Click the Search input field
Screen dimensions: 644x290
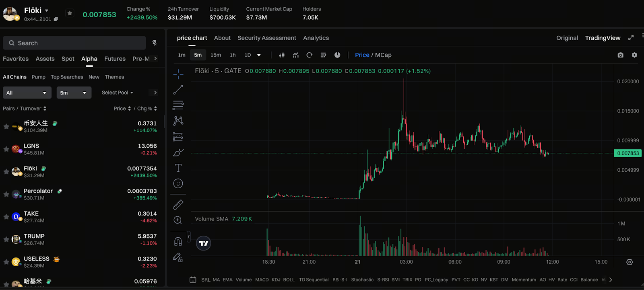pos(74,43)
